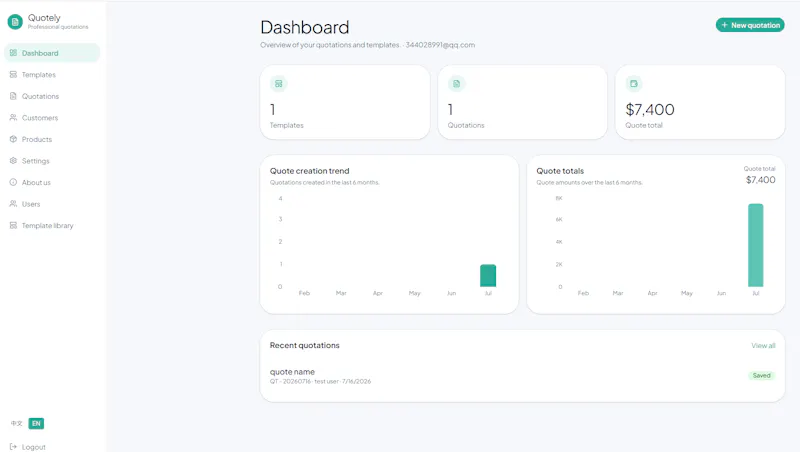The width and height of the screenshot is (800, 452).
Task: Click the 'Recent quotations' heading
Action: coord(305,345)
